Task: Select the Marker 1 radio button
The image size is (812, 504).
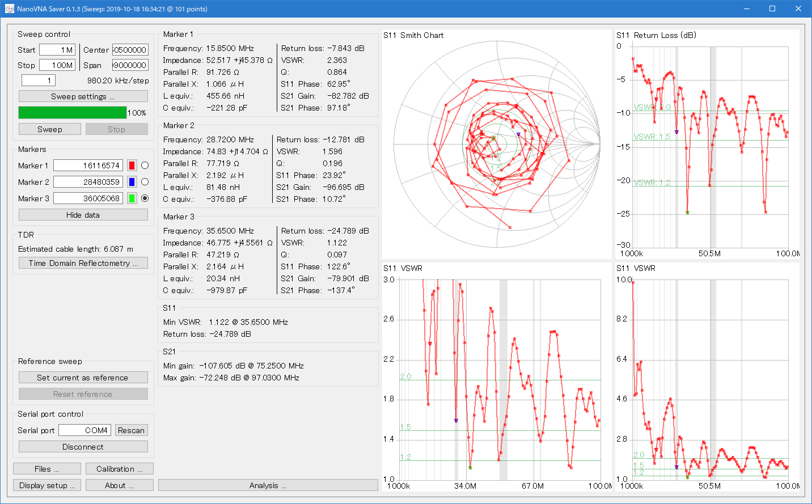Action: 145,166
